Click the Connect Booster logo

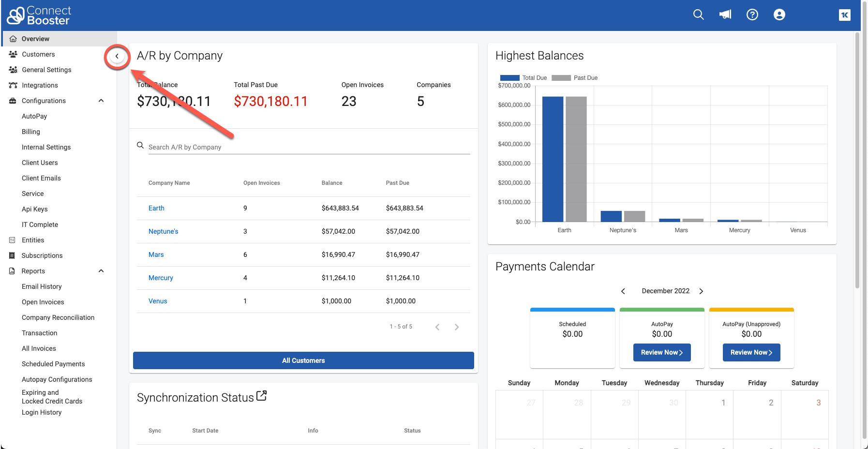[39, 15]
